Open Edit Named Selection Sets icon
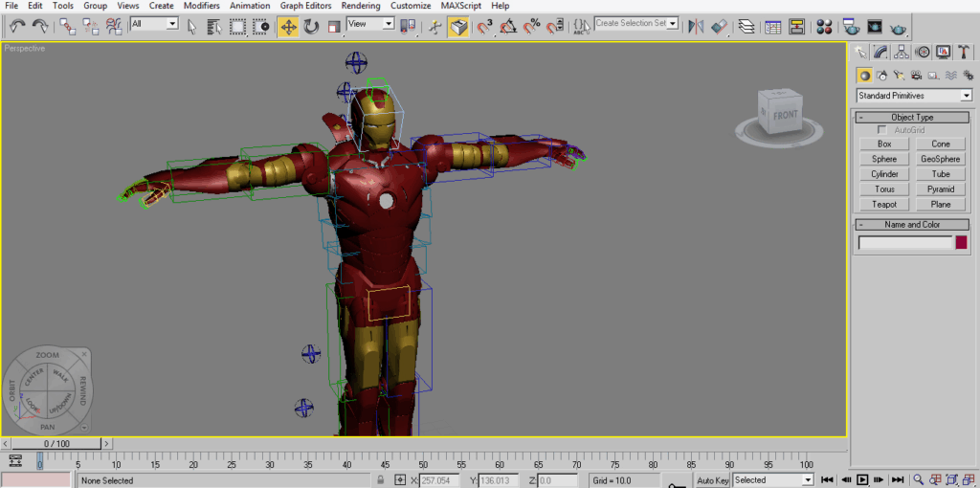 [582, 26]
